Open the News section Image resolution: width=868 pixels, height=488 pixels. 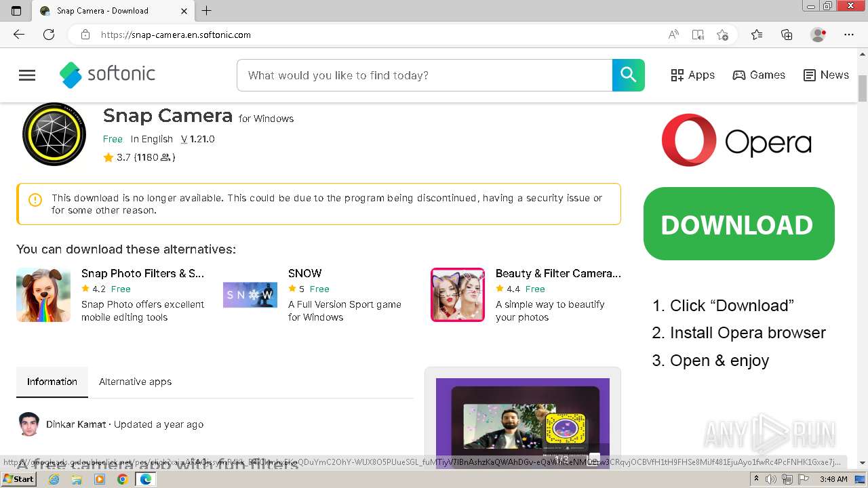pyautogui.click(x=826, y=75)
